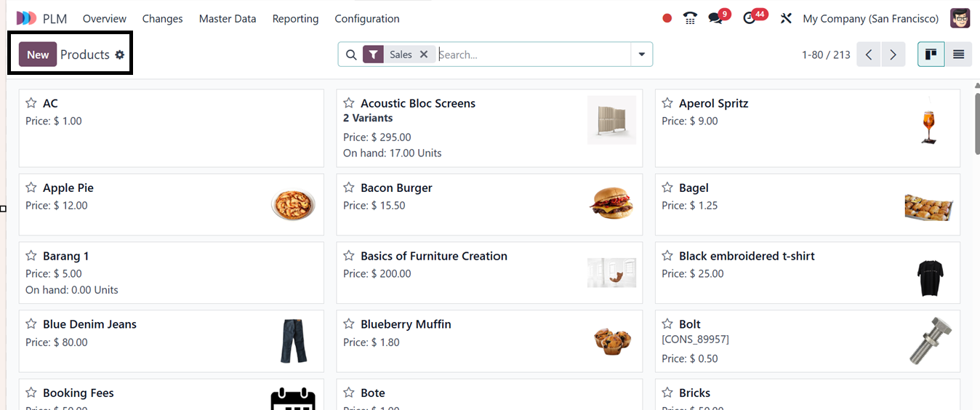Remove the Sales filter tag

[x=424, y=55]
